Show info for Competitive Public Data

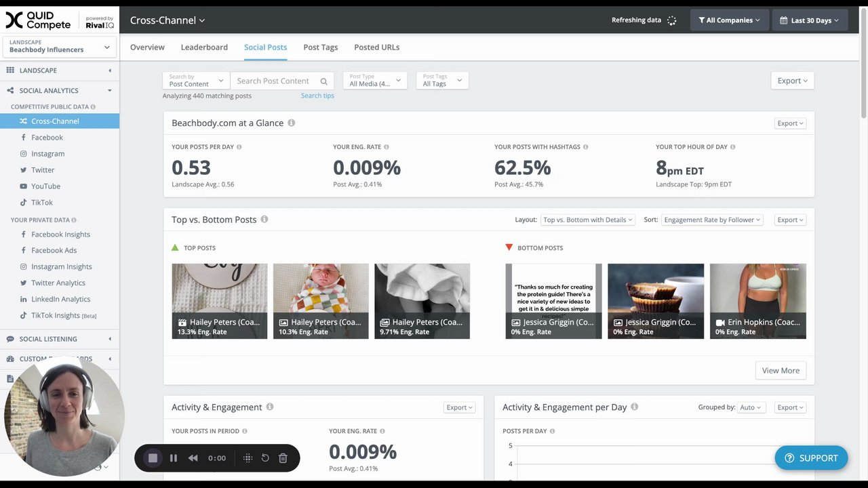pyautogui.click(x=93, y=107)
